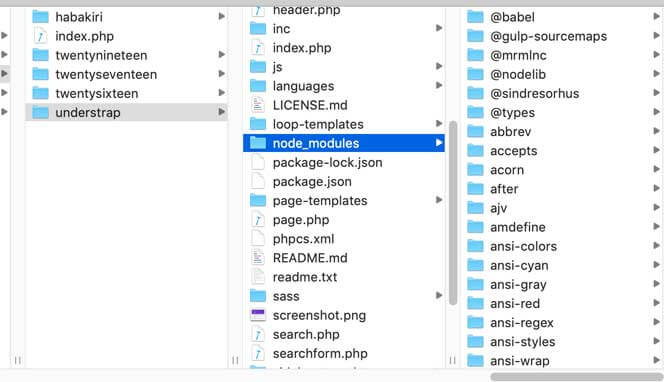Click the LICENSE.md file icon
Screen dimensions: 664x382
(258, 105)
